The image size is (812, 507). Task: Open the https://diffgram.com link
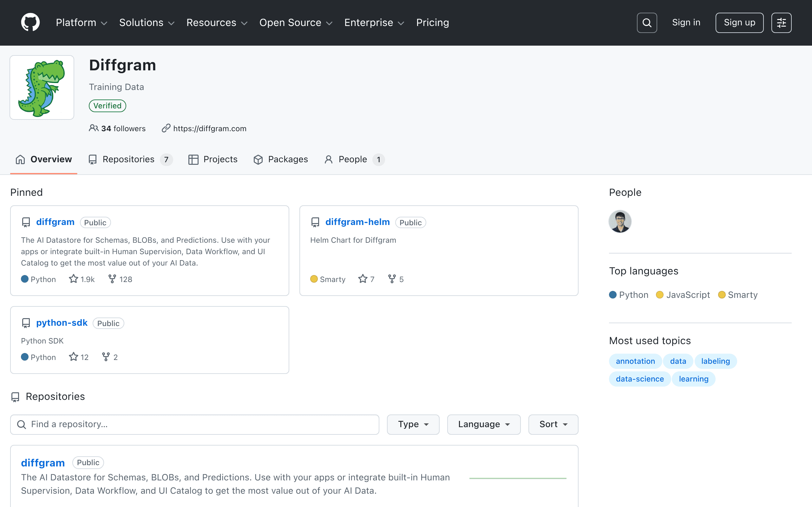tap(210, 128)
